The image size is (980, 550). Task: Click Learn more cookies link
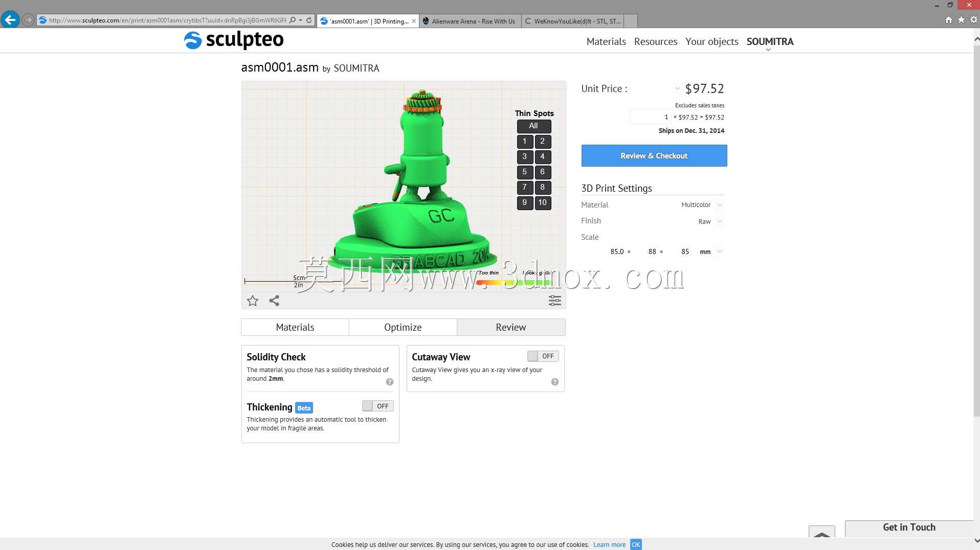[609, 545]
